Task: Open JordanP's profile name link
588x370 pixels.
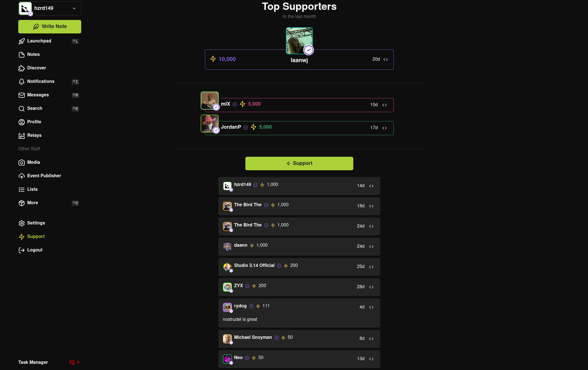Action: (231, 127)
